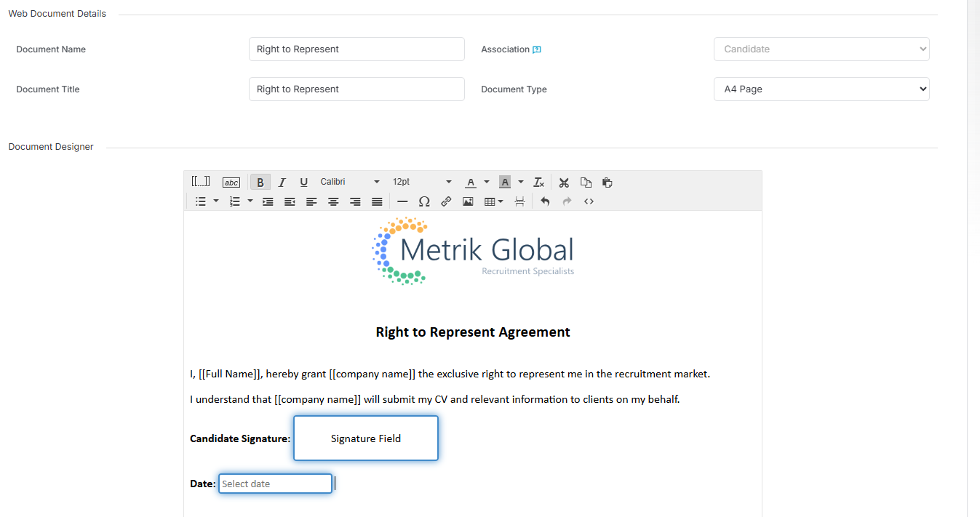Open the 12pt font size dropdown
The width and height of the screenshot is (980, 517).
tap(422, 182)
